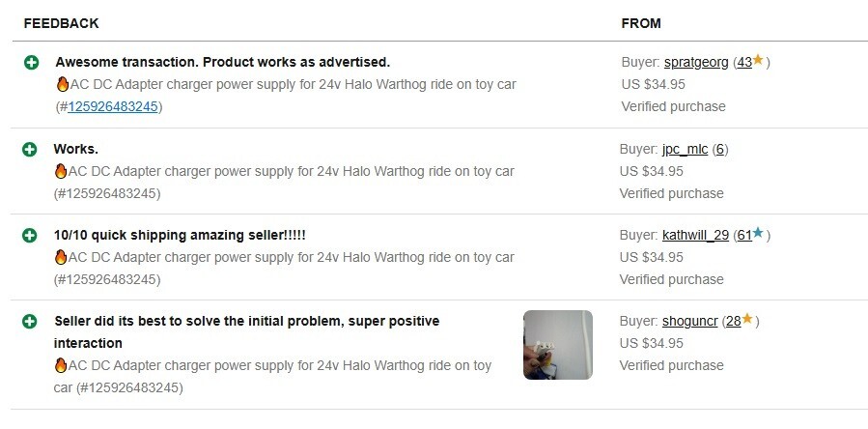This screenshot has width=868, height=429.
Task: Open item number 125926483245 link
Action: click(x=112, y=106)
